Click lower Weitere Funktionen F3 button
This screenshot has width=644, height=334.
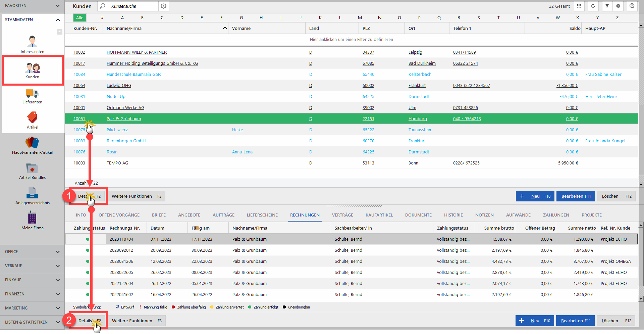pyautogui.click(x=137, y=321)
